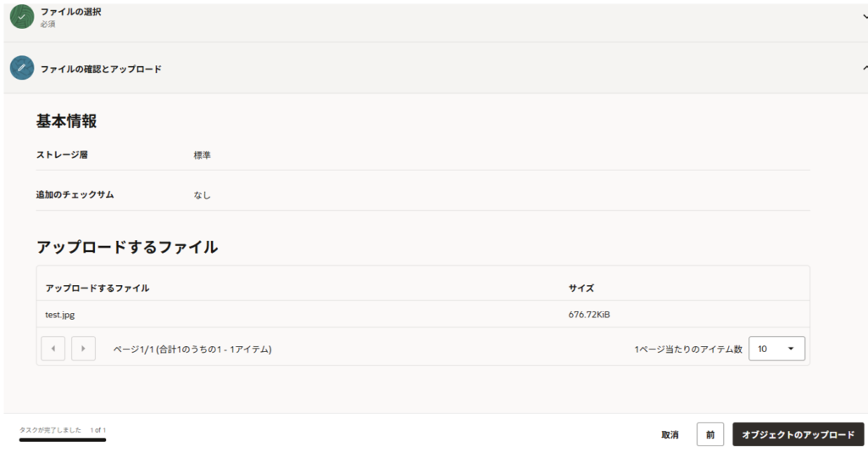Click the サイズ column header
This screenshot has width=868, height=453.
click(x=581, y=288)
